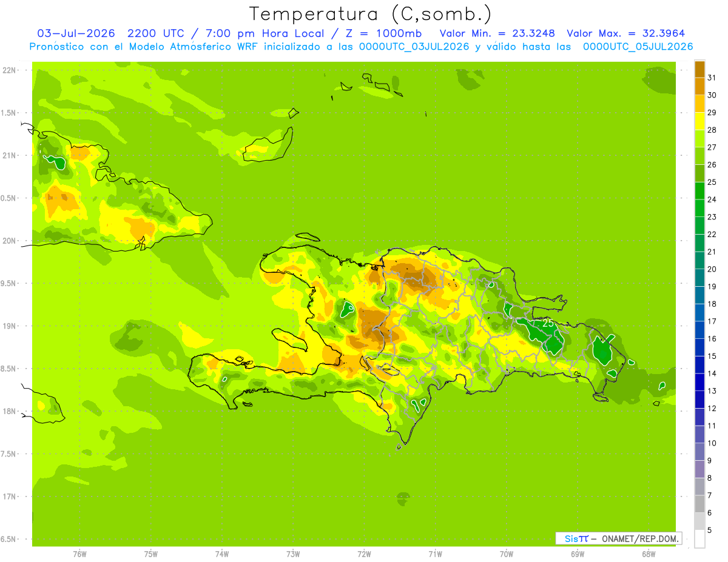This screenshot has height=562, width=728.
Task: Click the brown color bar segment between 30 and 31
Action: click(x=699, y=86)
